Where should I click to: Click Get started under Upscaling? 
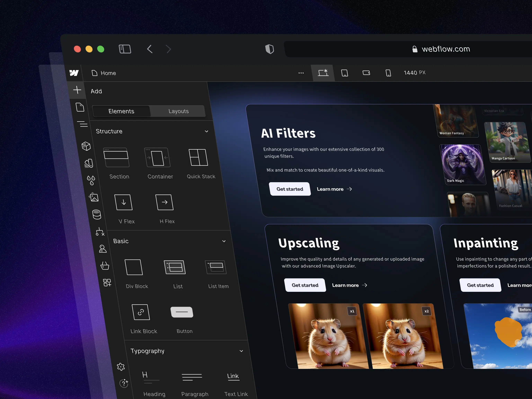[x=305, y=285]
